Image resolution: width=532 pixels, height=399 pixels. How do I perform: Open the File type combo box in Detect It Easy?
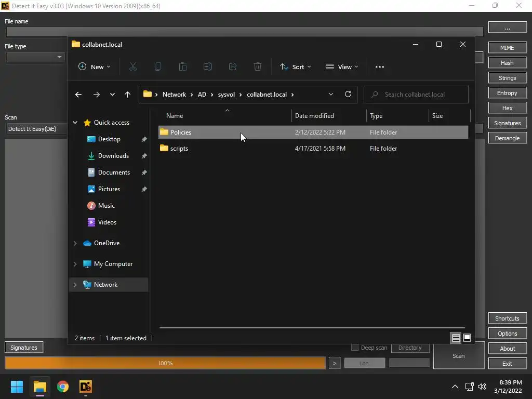coord(35,57)
